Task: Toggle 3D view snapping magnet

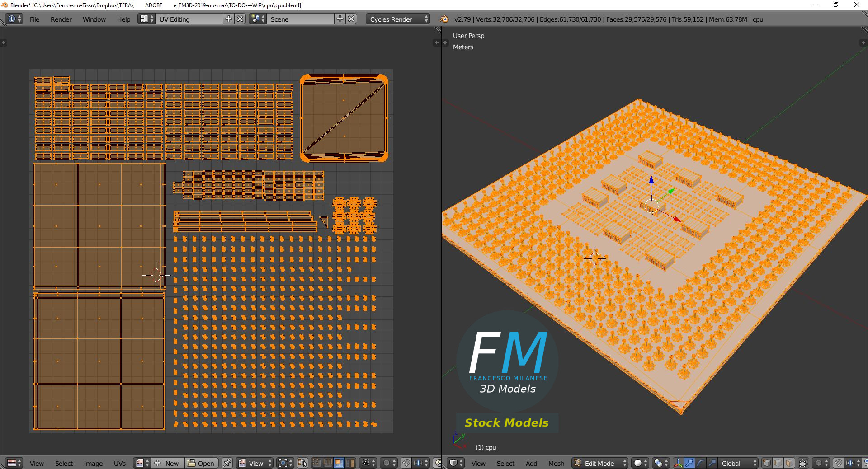Action: pyautogui.click(x=838, y=463)
